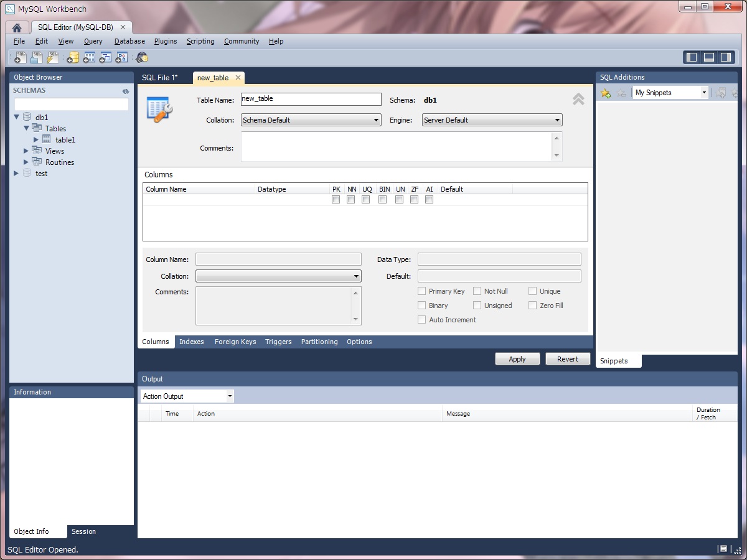This screenshot has width=747, height=560.
Task: Create a new schema with toolbar icon
Action: tap(73, 57)
